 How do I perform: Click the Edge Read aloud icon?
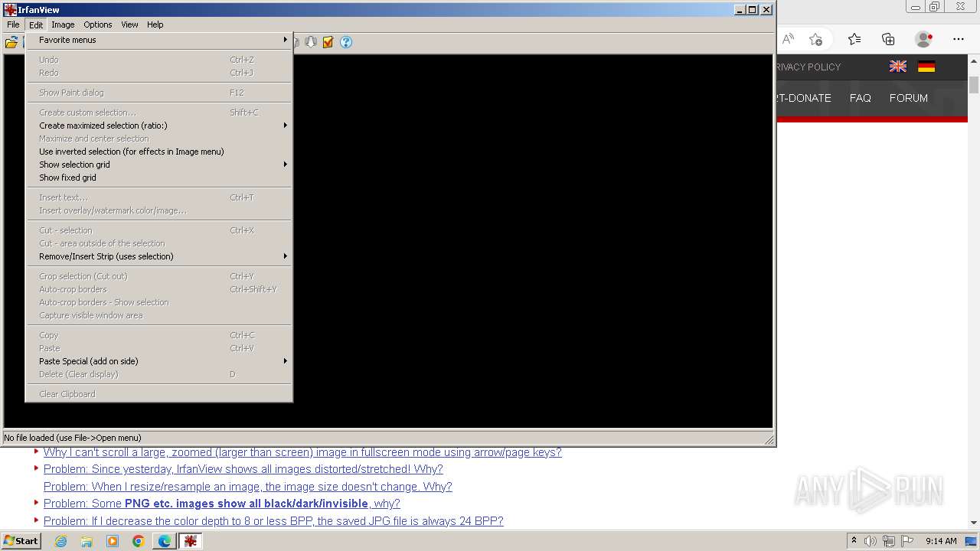tap(788, 39)
